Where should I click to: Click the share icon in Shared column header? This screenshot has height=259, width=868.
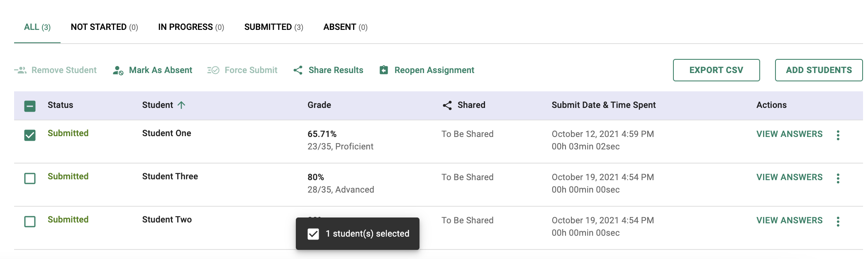point(447,105)
